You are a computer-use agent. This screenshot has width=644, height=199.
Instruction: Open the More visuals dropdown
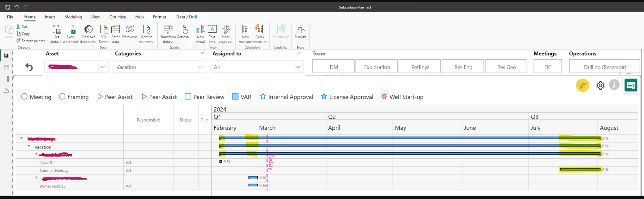click(225, 34)
